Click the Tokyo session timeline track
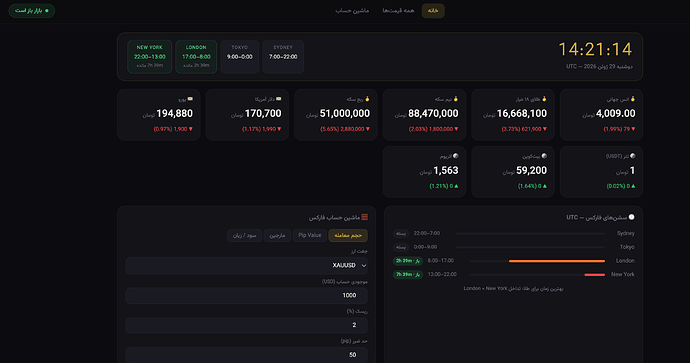The width and height of the screenshot is (690, 363). [x=530, y=247]
